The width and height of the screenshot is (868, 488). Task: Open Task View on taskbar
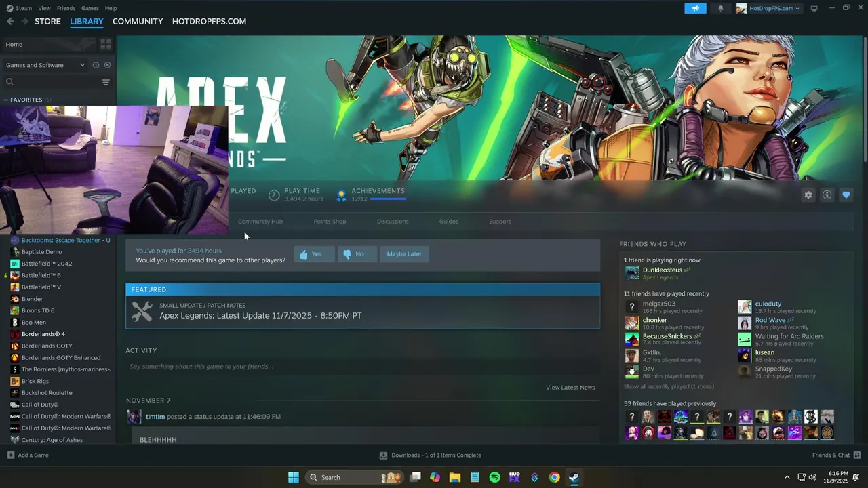click(416, 477)
